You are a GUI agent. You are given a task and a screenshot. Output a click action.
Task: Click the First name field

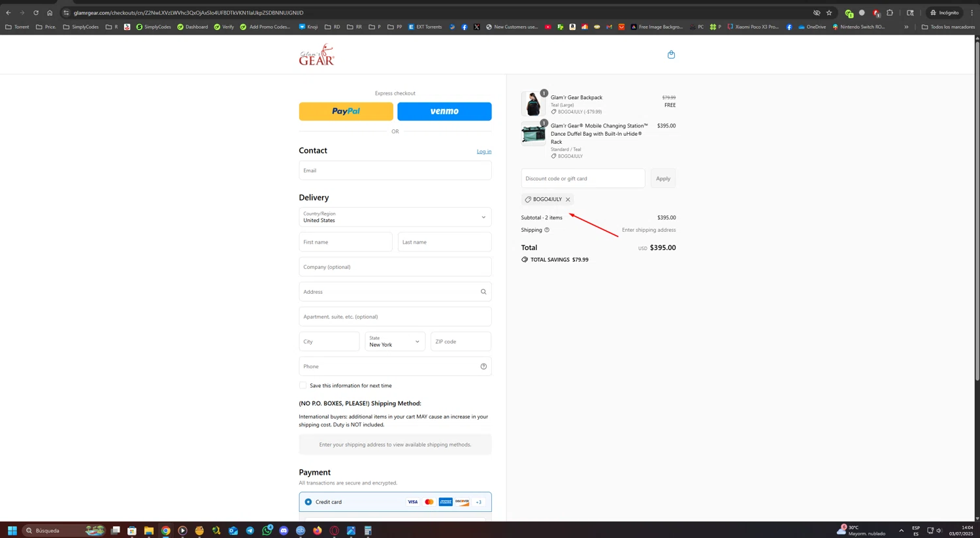pos(346,242)
